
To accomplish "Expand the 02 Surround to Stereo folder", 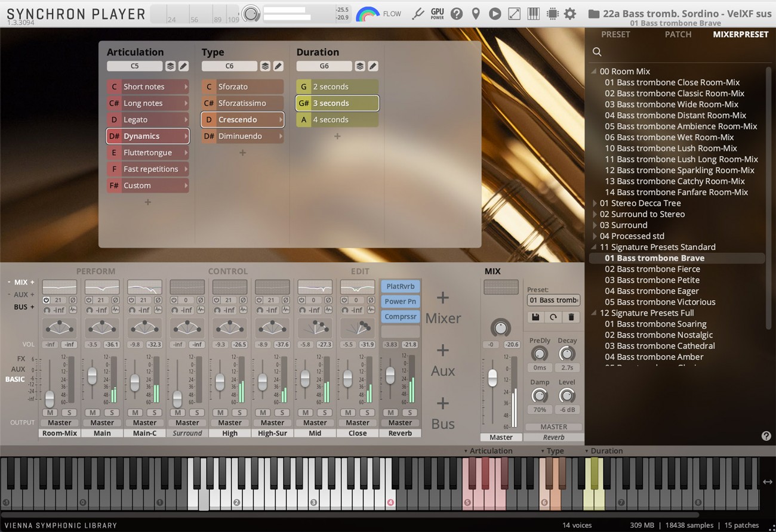I will click(594, 215).
